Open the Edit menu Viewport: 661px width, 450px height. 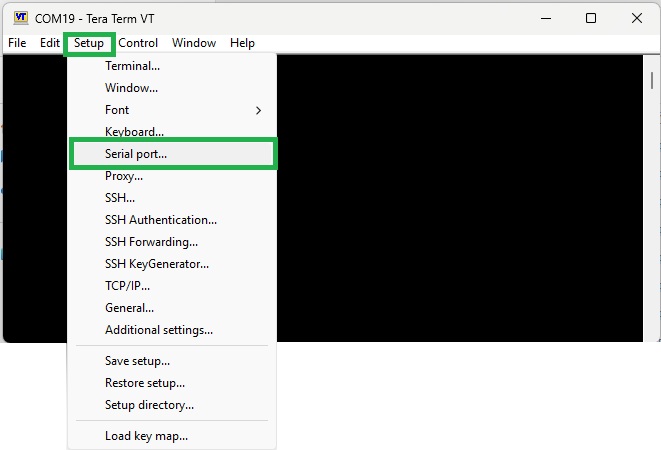(x=50, y=43)
